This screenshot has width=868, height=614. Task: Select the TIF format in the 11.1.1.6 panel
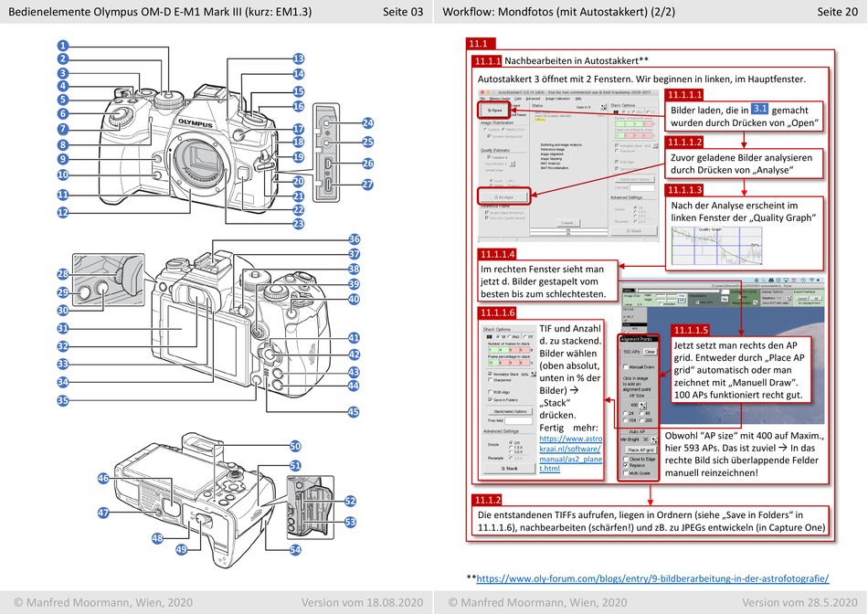(x=498, y=336)
